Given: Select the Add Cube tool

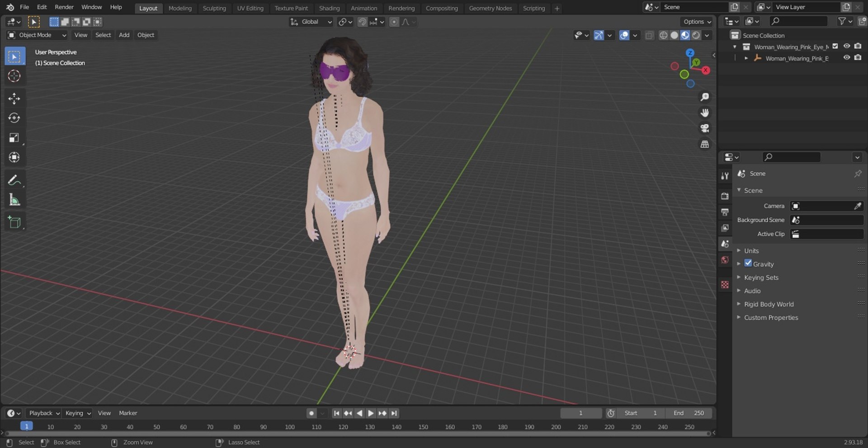Looking at the screenshot, I should [14, 222].
